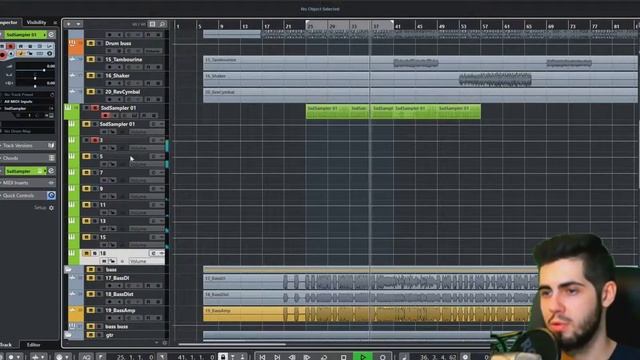Click the Drum buss track type icon
Screen dimensions: 640x360
pyautogui.click(x=72, y=43)
